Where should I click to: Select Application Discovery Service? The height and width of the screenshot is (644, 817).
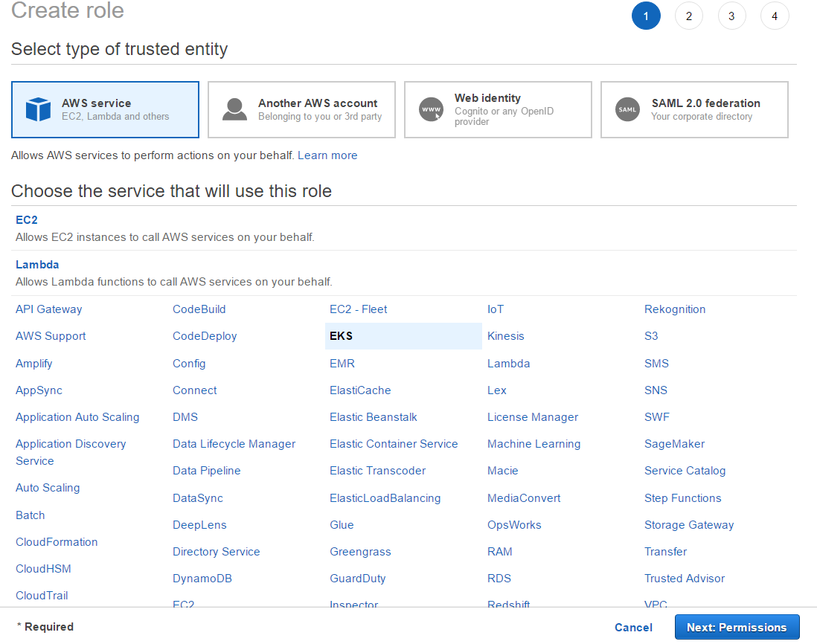(71, 452)
